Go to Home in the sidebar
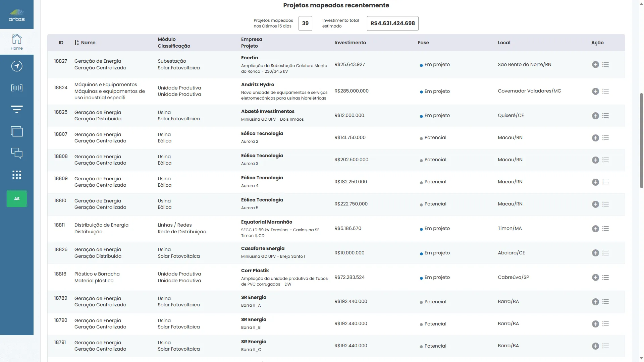The width and height of the screenshot is (644, 362). (x=17, y=42)
